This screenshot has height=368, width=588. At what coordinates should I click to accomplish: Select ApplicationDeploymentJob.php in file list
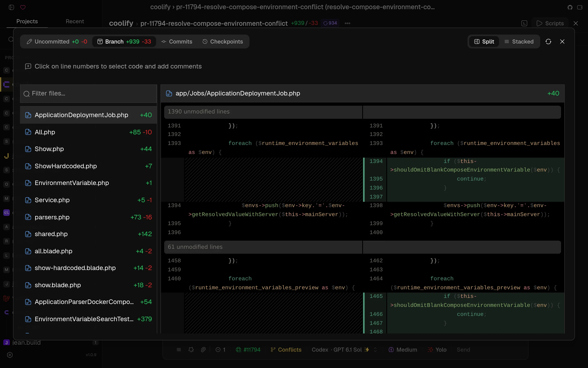click(x=88, y=115)
